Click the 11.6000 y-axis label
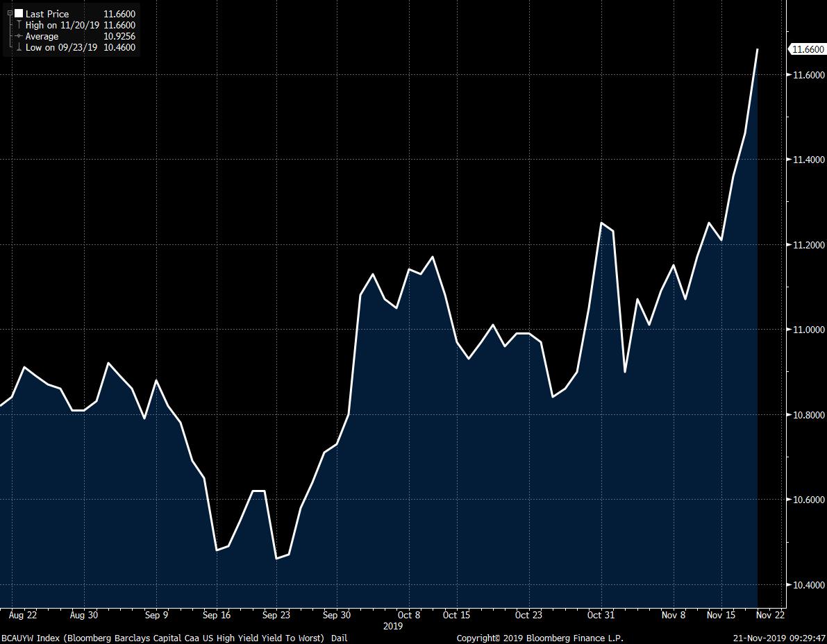 point(808,75)
